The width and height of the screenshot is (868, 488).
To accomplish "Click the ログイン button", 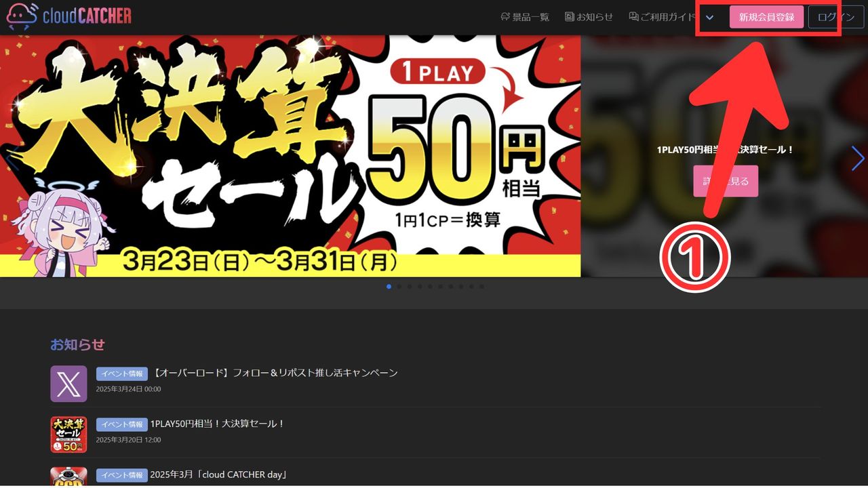I will pos(835,17).
